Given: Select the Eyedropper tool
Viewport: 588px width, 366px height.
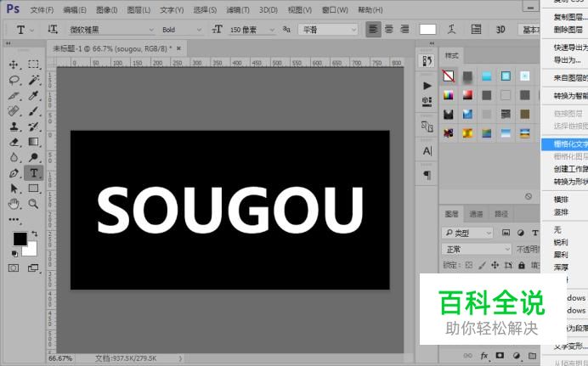Looking at the screenshot, I should point(33,95).
